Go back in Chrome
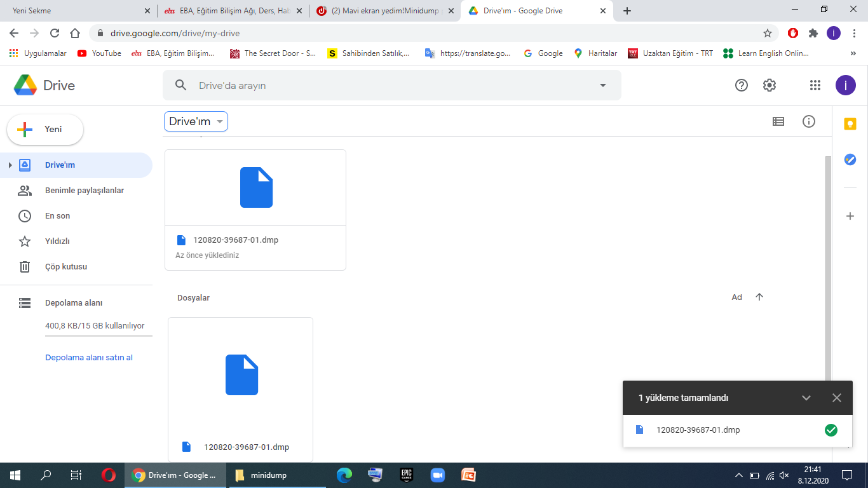The height and width of the screenshot is (488, 868). pos(14,33)
